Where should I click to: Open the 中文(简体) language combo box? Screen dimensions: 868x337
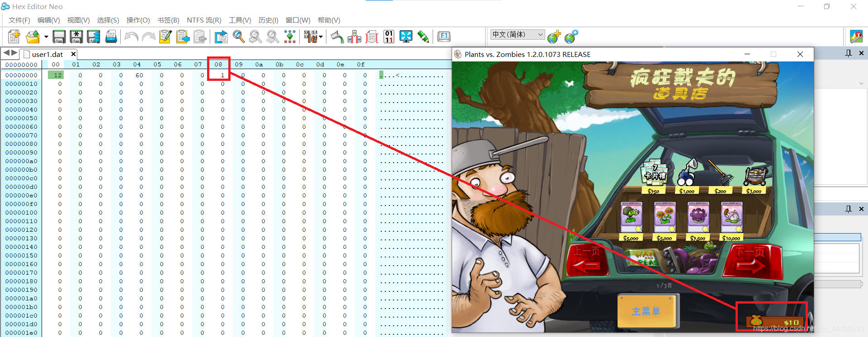click(517, 34)
